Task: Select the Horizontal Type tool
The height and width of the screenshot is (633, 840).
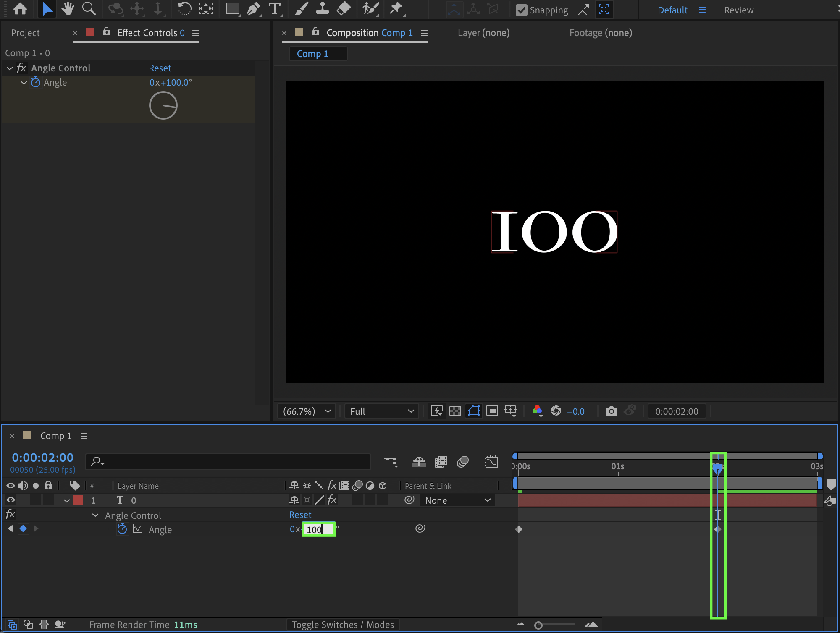Action: point(275,9)
